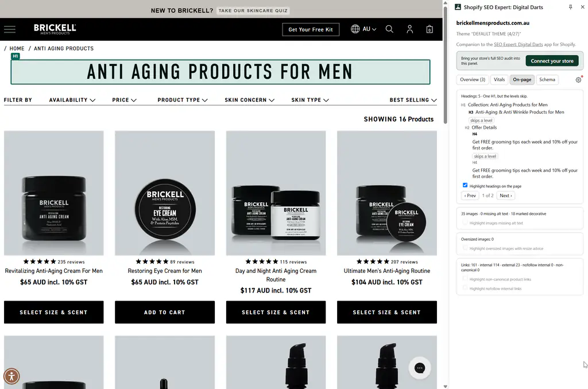The width and height of the screenshot is (588, 389).
Task: Select the H2 Offer Details heading
Action: [x=481, y=128]
